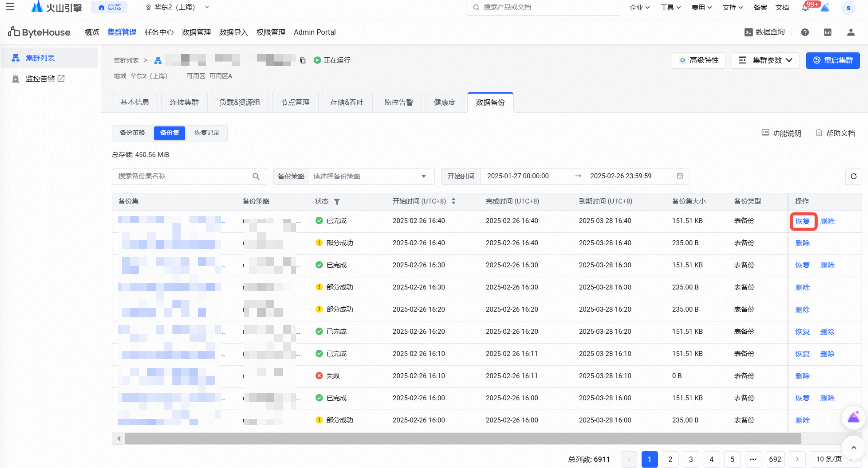868x468 pixels.
Task: Open the 节点管理 tab
Action: click(295, 102)
